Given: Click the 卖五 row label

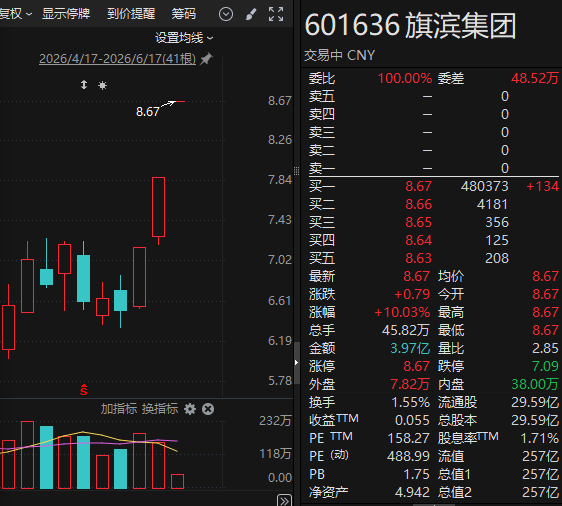Looking at the screenshot, I should pos(322,96).
